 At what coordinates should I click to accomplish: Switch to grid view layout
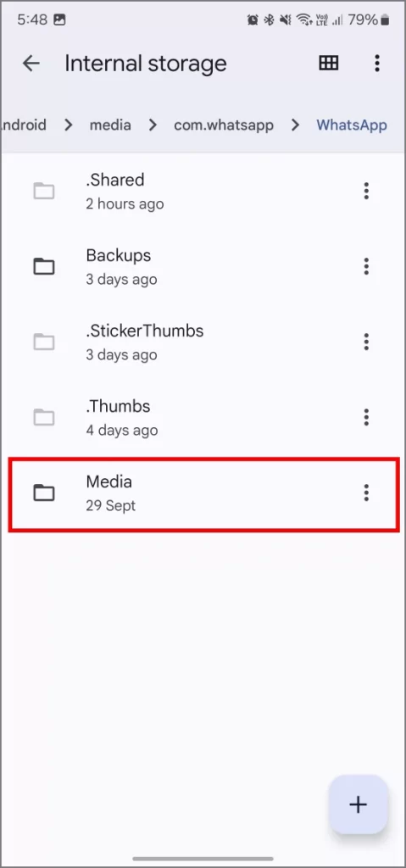pyautogui.click(x=329, y=63)
